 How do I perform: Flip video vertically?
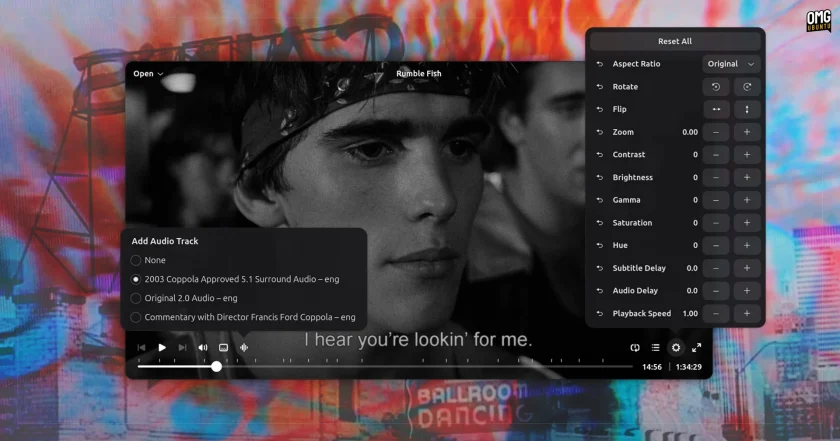click(747, 109)
